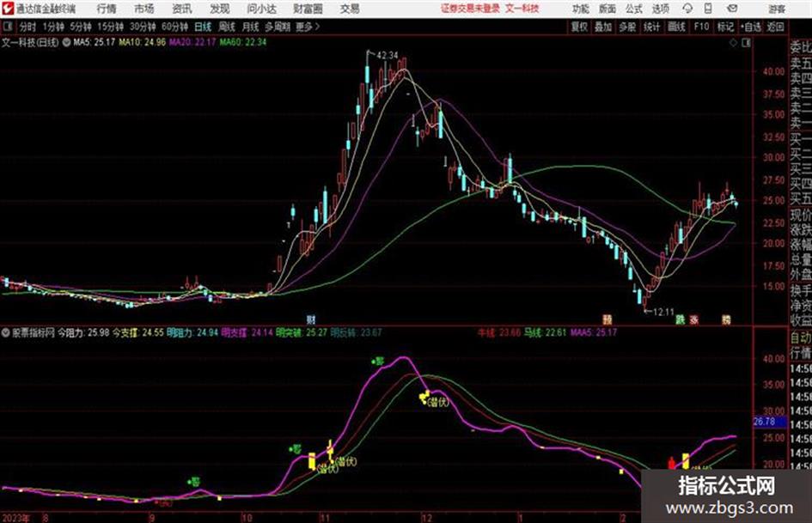The width and height of the screenshot is (812, 523).
Task: Add to watchlist with 自选 button
Action: (751, 27)
